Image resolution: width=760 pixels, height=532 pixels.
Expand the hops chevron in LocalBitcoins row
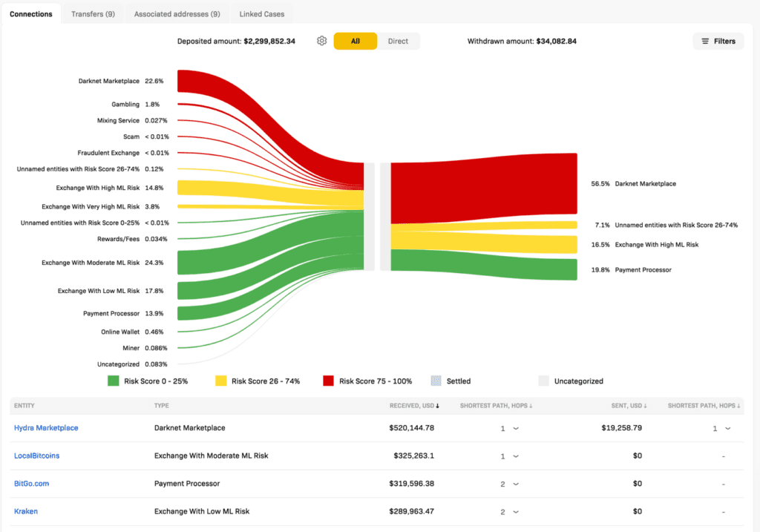point(516,456)
